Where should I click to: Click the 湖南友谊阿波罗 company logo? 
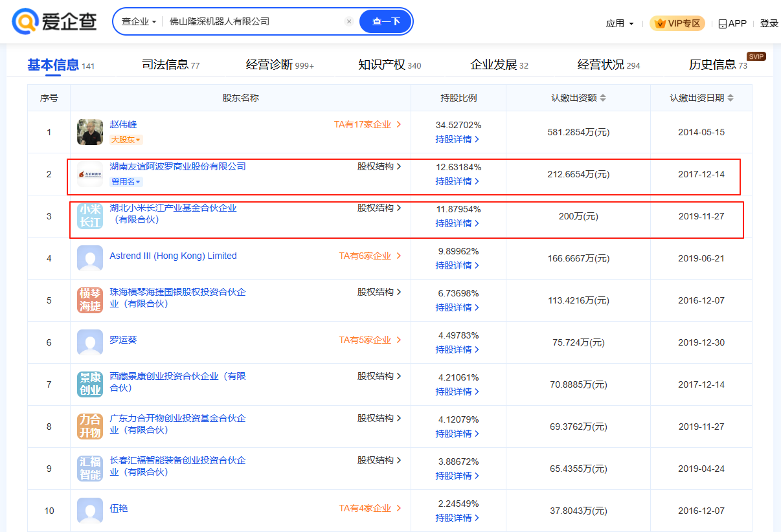click(x=90, y=174)
